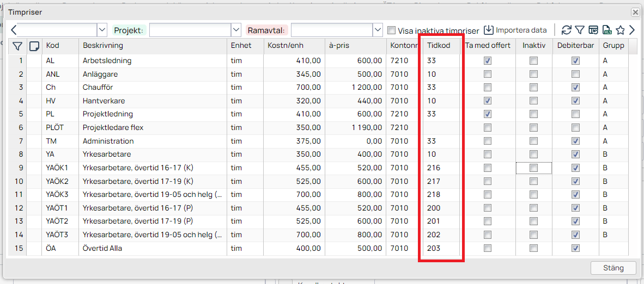The height and width of the screenshot is (284, 644).
Task: Click the calendar table icon in toolbar
Action: (593, 30)
